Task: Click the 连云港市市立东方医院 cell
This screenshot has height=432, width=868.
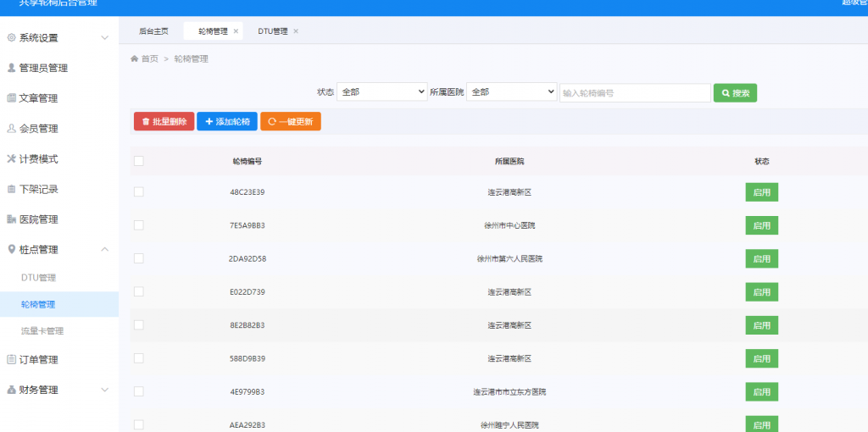Action: point(509,391)
